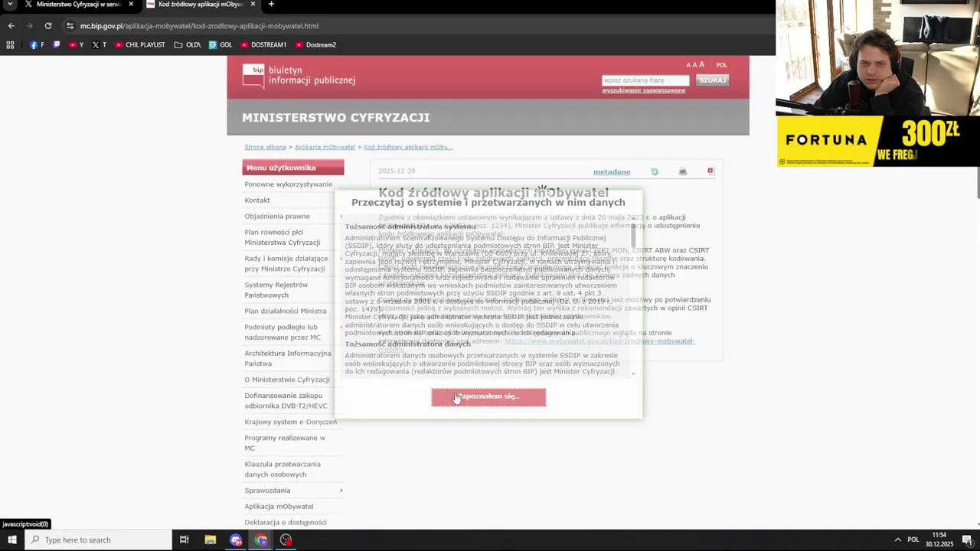This screenshot has height=551, width=980.
Task: Click the red PDF export icon
Action: tap(710, 171)
